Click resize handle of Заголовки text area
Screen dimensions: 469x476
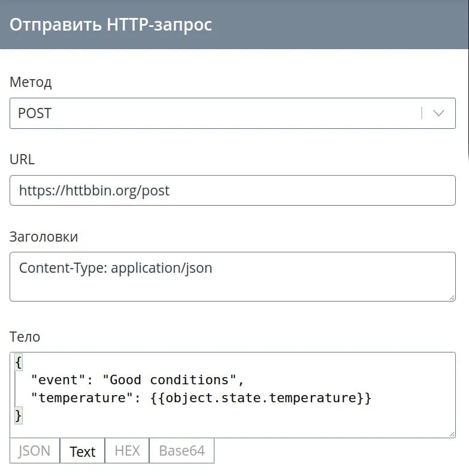tap(452, 297)
